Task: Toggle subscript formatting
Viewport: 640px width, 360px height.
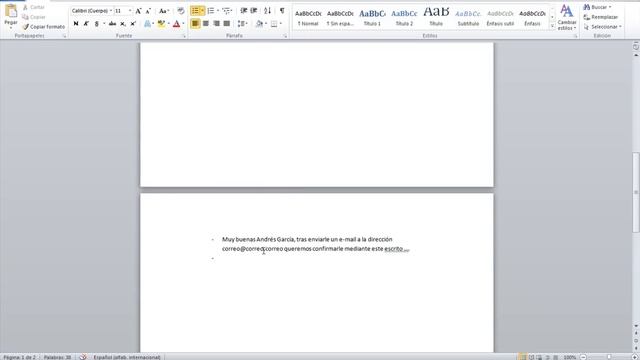Action: [122, 24]
